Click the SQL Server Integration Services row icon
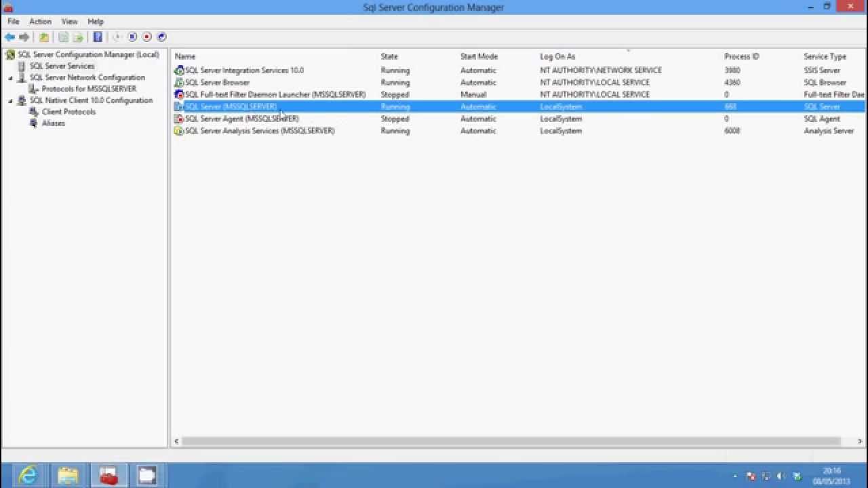868x488 pixels. (179, 70)
